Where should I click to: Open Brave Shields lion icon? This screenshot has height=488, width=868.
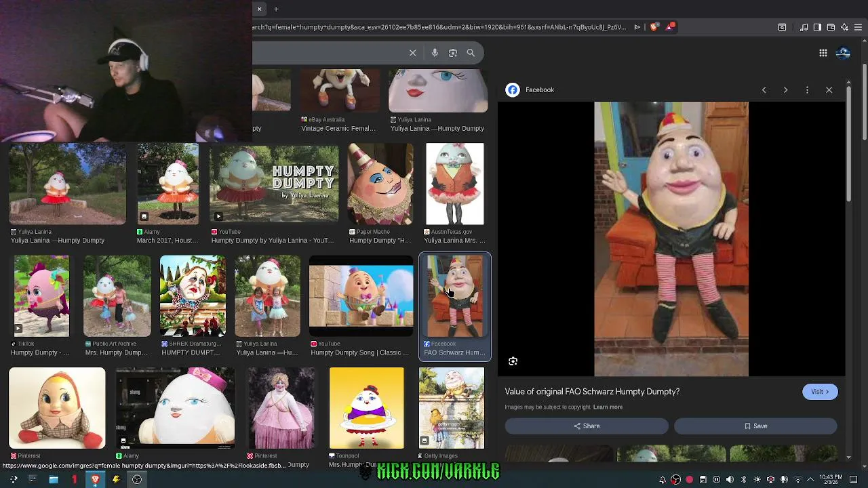click(654, 27)
